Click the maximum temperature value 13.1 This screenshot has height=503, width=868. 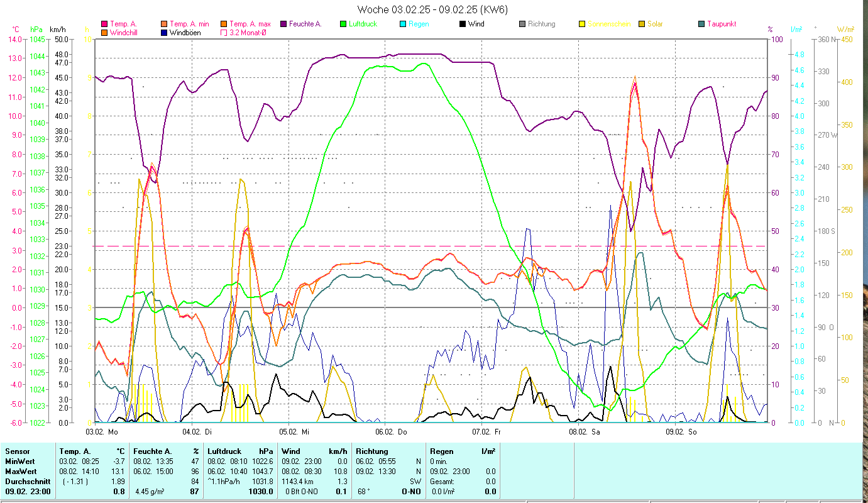point(119,472)
